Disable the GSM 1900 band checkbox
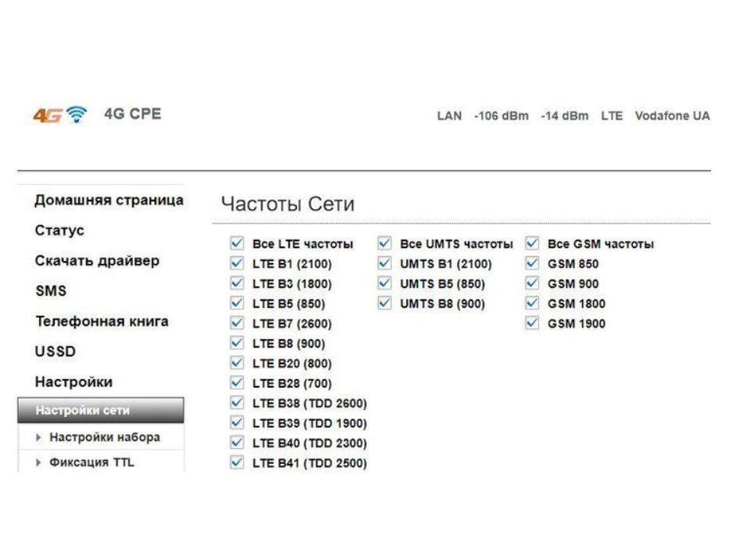The height and width of the screenshot is (560, 736). tap(532, 323)
